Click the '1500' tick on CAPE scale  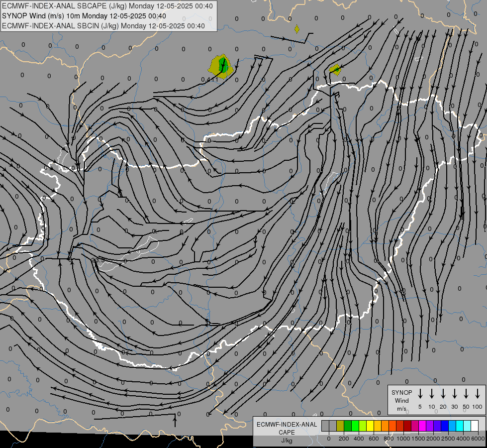pyautogui.click(x=418, y=439)
